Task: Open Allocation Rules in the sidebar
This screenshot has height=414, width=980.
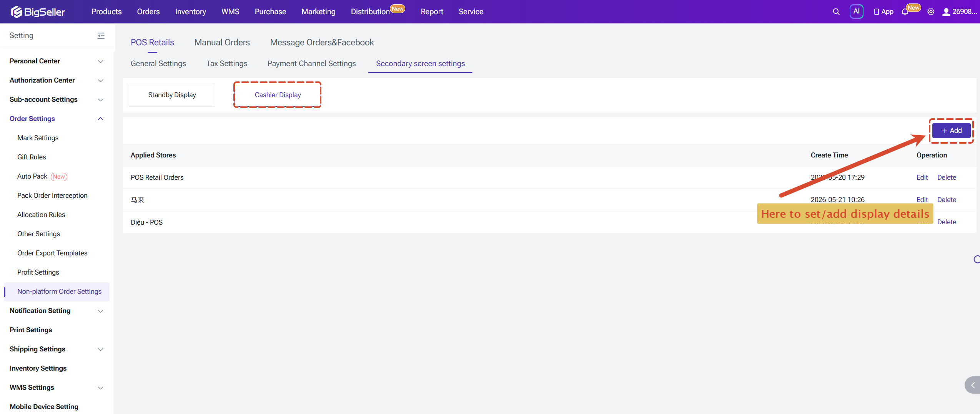Action: 41,215
